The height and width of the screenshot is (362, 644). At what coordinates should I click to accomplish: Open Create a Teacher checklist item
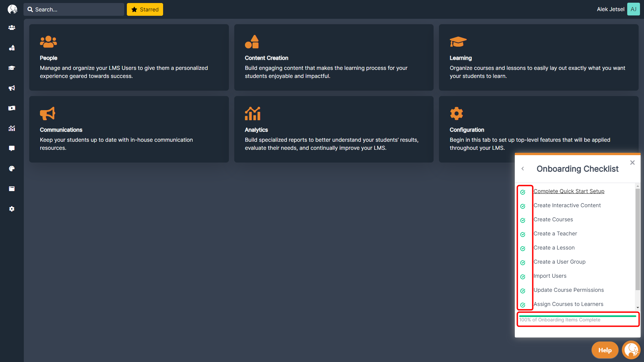[555, 233]
